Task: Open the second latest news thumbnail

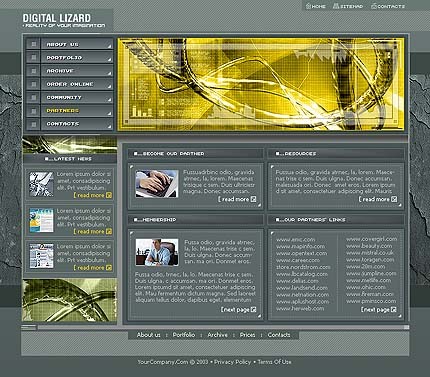Action: (41, 220)
